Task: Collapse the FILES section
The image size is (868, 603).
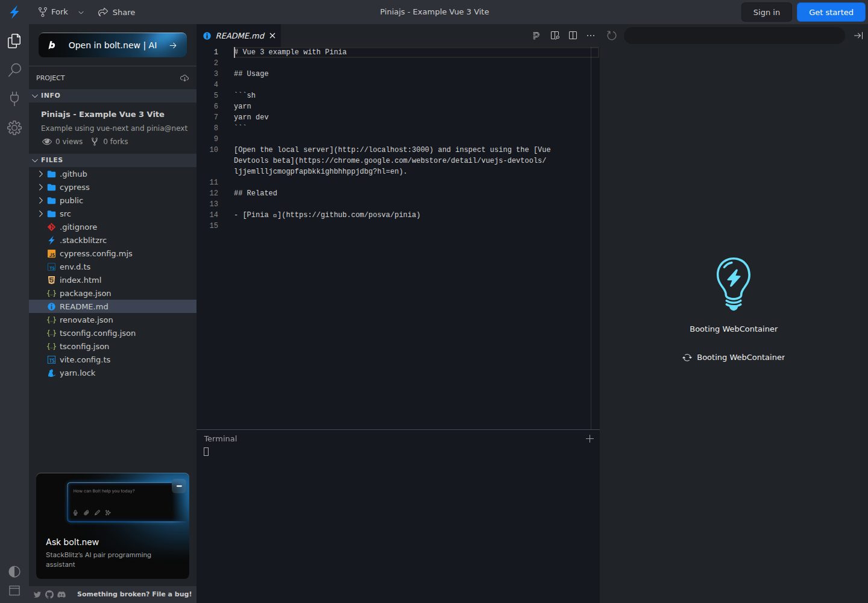Action: coord(112,160)
